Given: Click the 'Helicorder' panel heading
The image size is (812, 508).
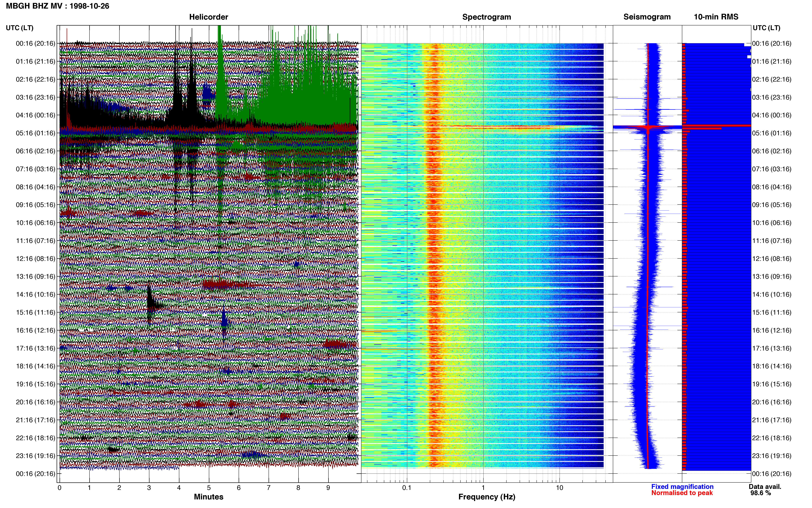Looking at the screenshot, I should (209, 17).
